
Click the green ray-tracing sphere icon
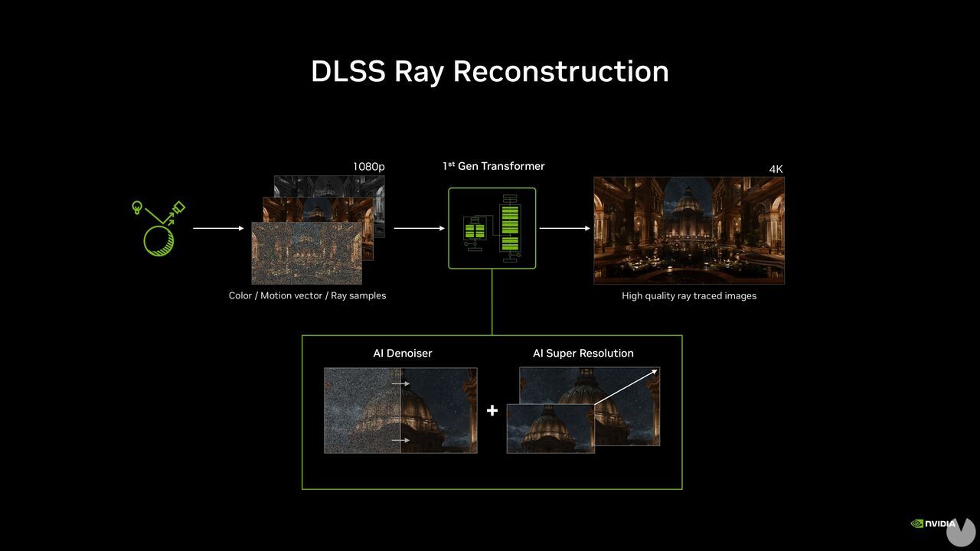159,228
